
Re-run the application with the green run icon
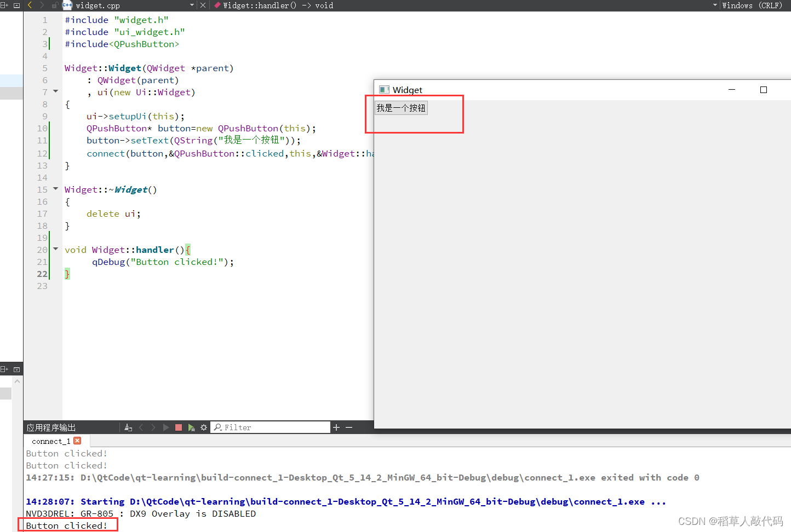[x=191, y=427]
